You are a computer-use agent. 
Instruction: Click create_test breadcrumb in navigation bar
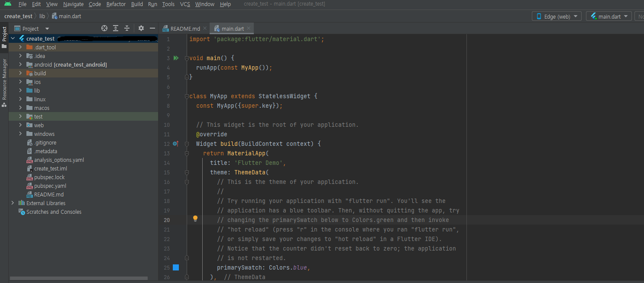click(x=18, y=16)
